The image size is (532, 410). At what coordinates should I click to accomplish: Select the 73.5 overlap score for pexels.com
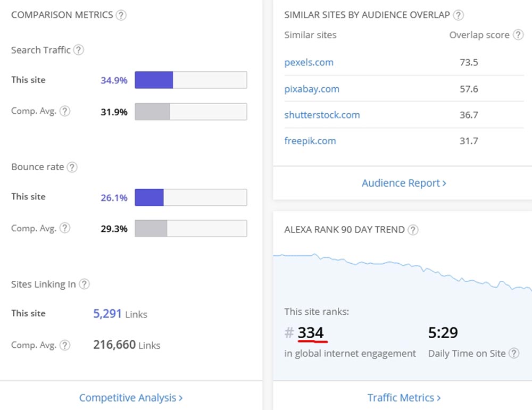[x=469, y=62]
